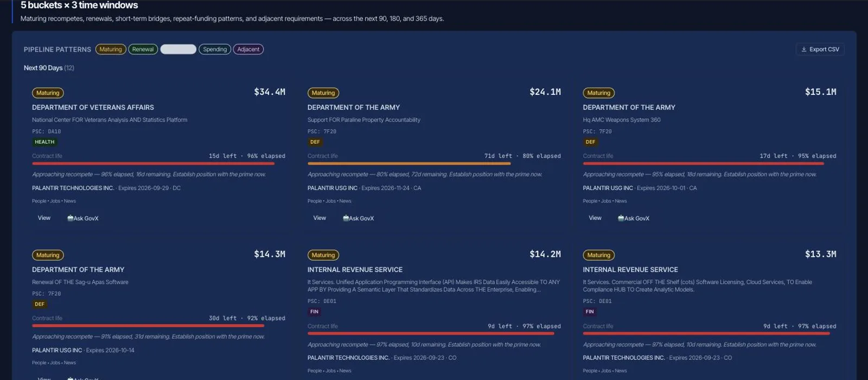
Task: Click the "PSC: DA10" code
Action: 47,131
